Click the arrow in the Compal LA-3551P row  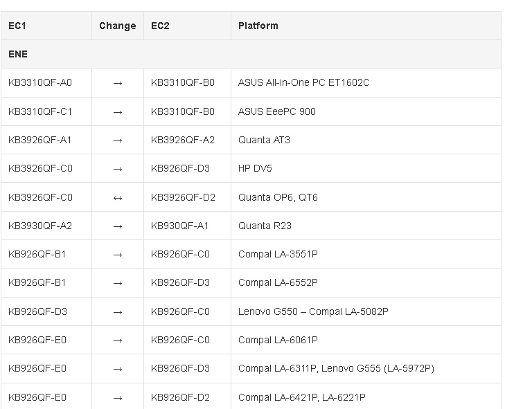pyautogui.click(x=118, y=255)
